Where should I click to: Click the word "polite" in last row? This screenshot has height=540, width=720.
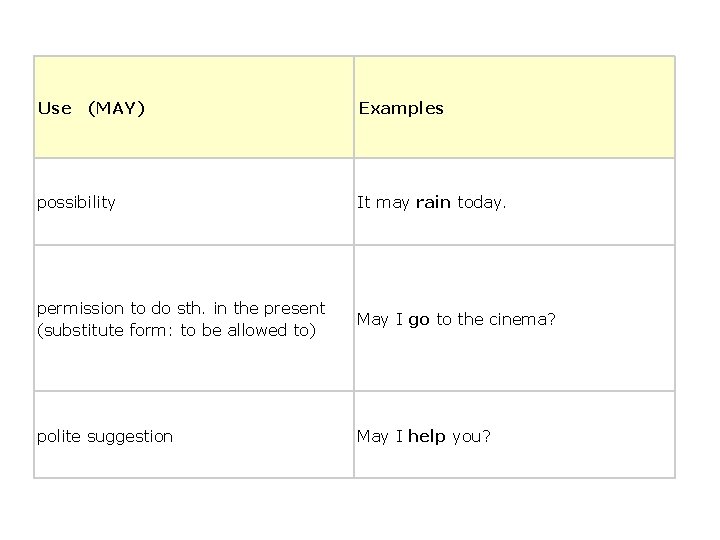click(x=59, y=436)
